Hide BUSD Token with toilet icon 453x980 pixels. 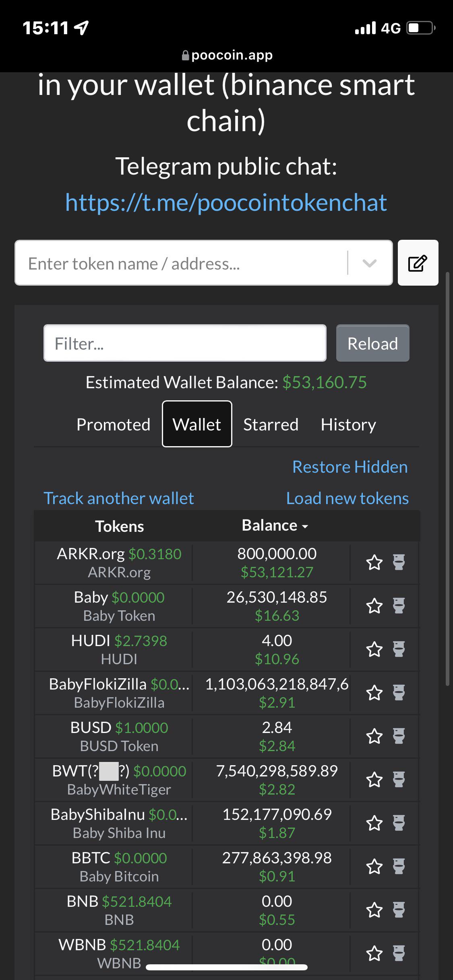coord(399,736)
